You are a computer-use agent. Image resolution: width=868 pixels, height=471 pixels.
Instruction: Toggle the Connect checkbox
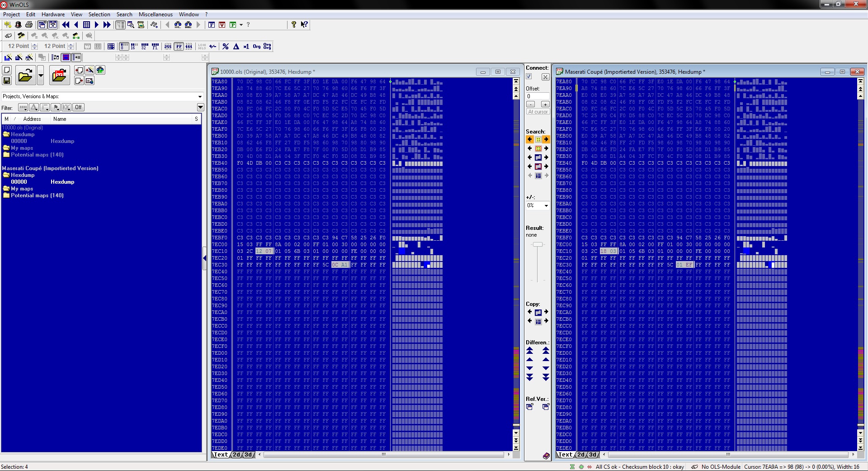click(x=529, y=77)
